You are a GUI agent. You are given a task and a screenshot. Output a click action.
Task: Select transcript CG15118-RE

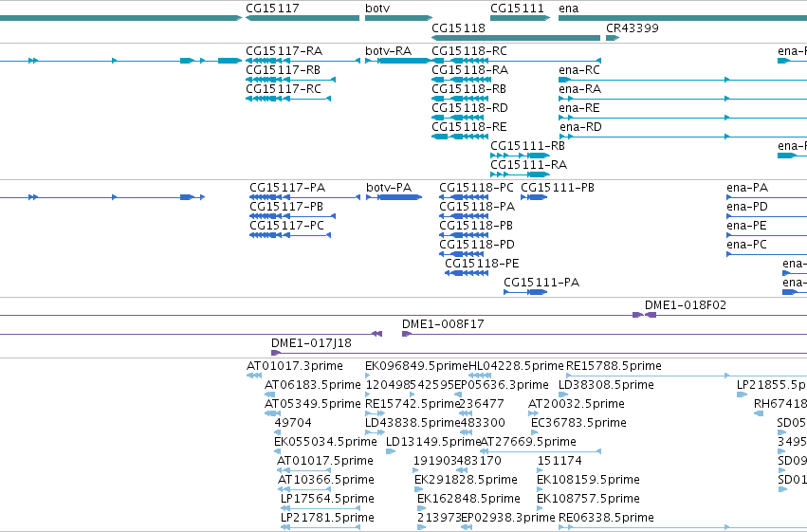460,137
